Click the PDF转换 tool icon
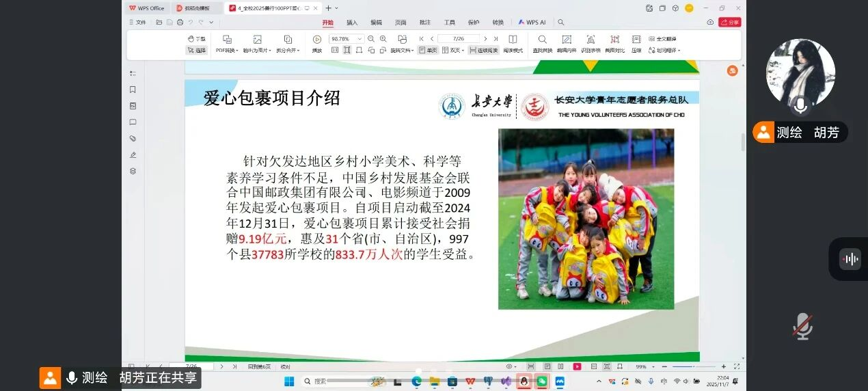 point(227,40)
